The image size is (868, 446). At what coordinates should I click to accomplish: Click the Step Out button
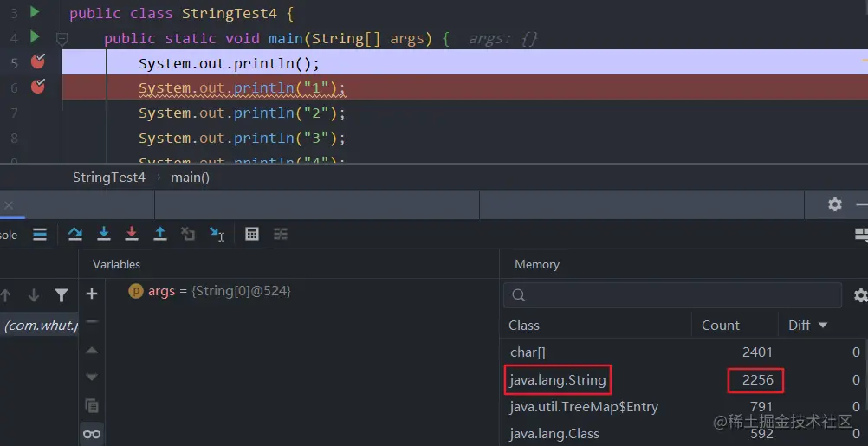tap(160, 234)
